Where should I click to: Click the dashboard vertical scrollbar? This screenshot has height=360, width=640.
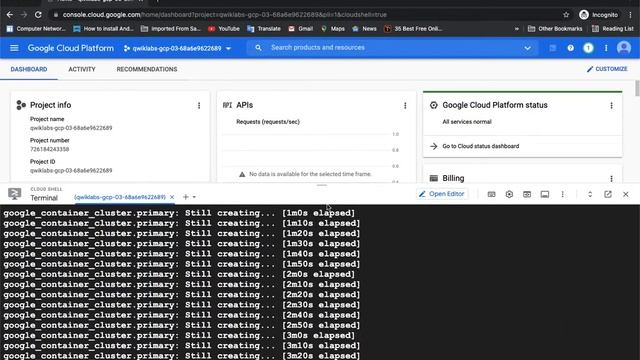coord(637,88)
